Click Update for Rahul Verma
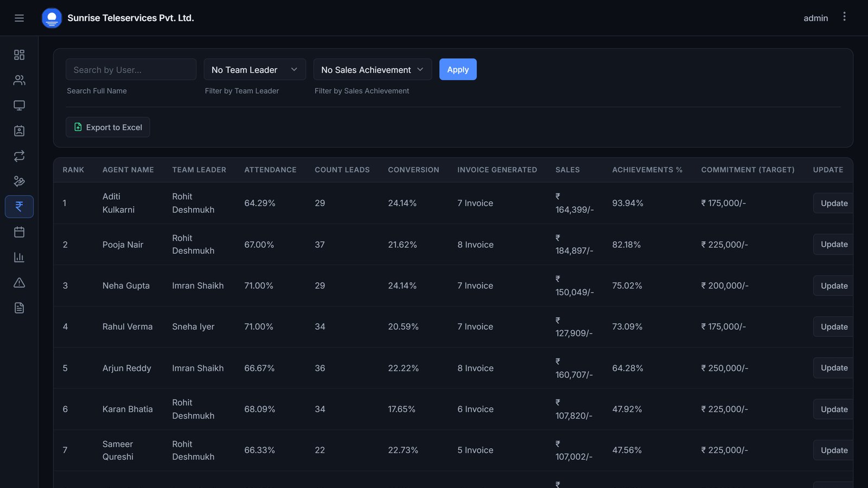Viewport: 868px width, 488px height. tap(833, 327)
